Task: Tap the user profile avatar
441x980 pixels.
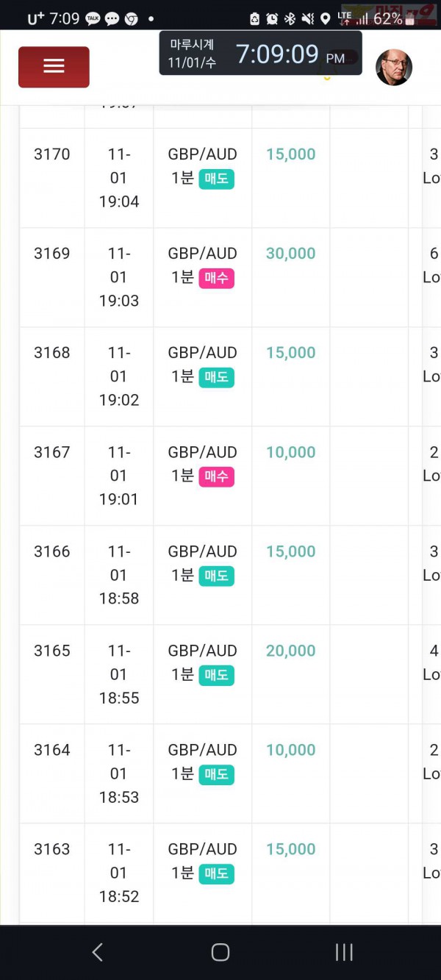Action: pos(394,68)
